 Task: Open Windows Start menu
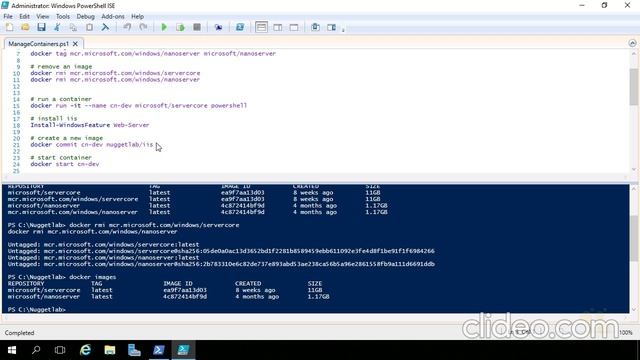point(12,350)
